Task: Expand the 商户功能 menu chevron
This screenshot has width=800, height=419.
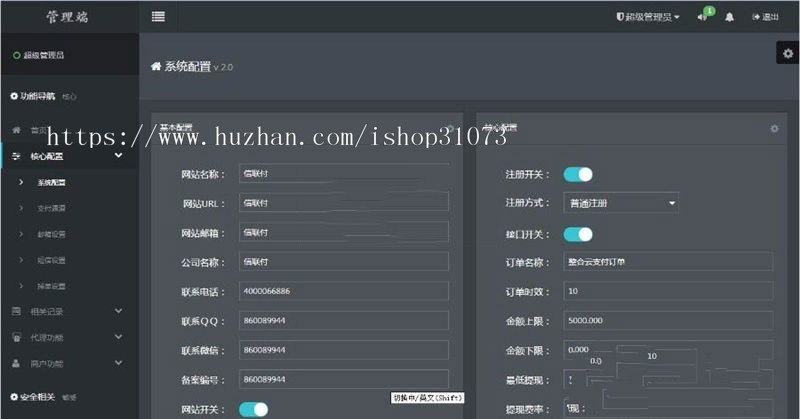Action: (x=118, y=363)
